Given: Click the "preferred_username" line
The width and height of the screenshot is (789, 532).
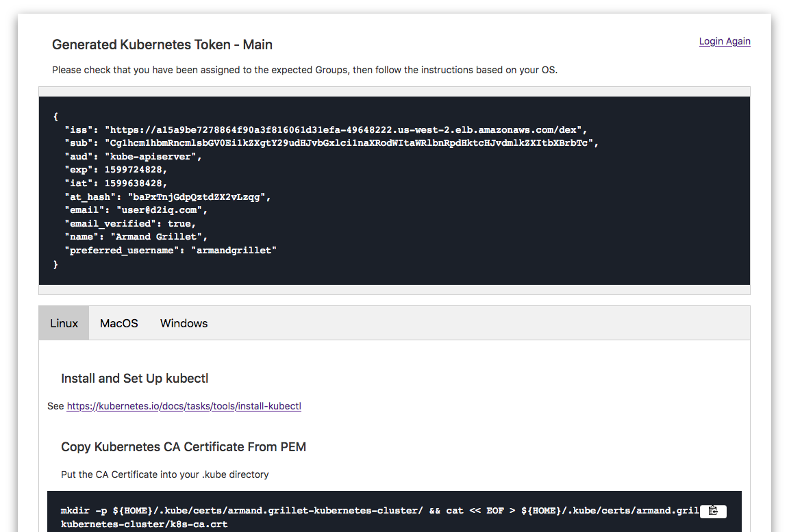Looking at the screenshot, I should (x=171, y=251).
